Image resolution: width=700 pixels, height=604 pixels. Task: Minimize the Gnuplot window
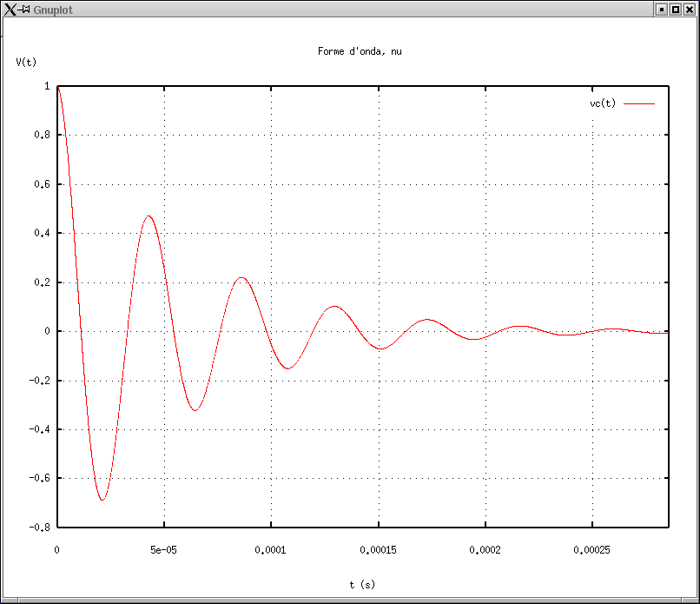coord(661,9)
